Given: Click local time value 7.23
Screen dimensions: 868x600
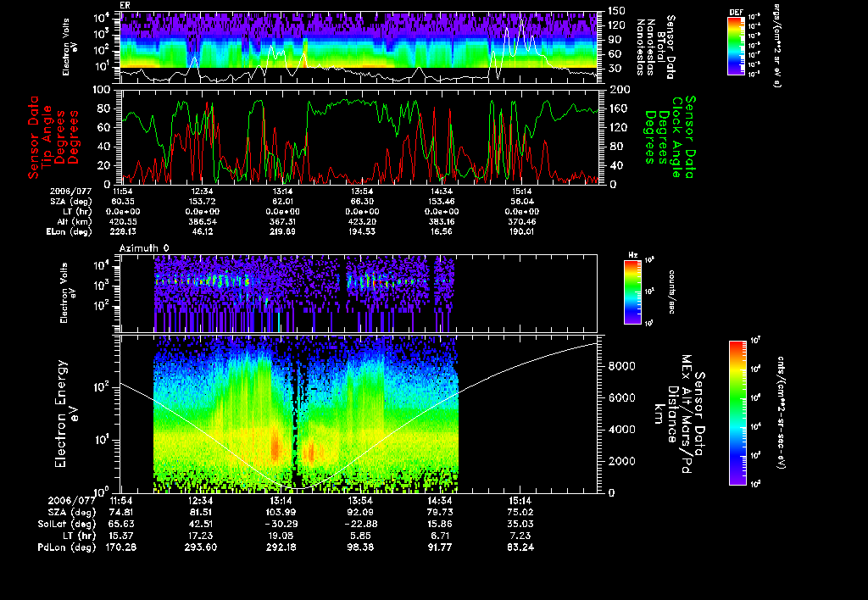Looking at the screenshot, I should 520,536.
